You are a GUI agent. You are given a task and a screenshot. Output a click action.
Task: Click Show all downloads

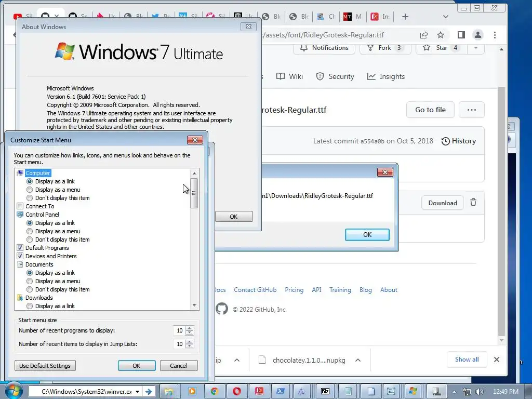tap(467, 360)
